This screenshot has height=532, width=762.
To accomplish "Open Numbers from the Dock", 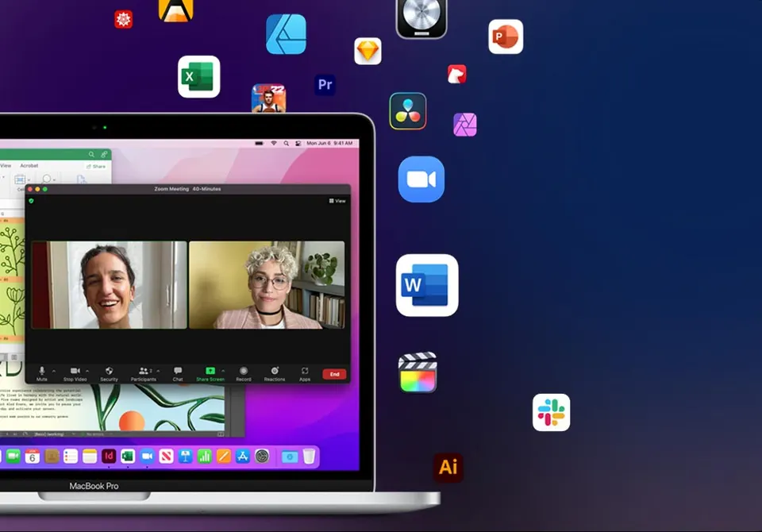I will 205,456.
